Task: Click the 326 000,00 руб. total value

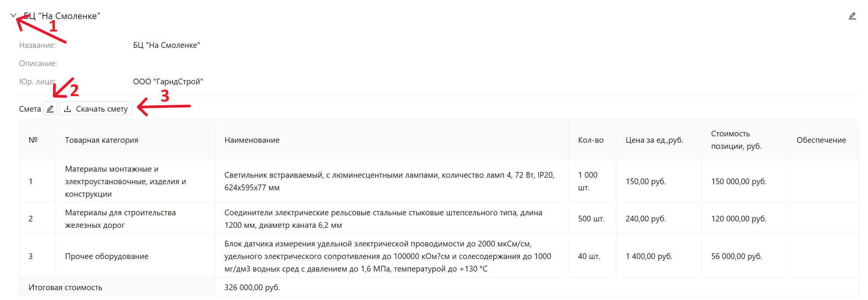Action: click(x=252, y=287)
